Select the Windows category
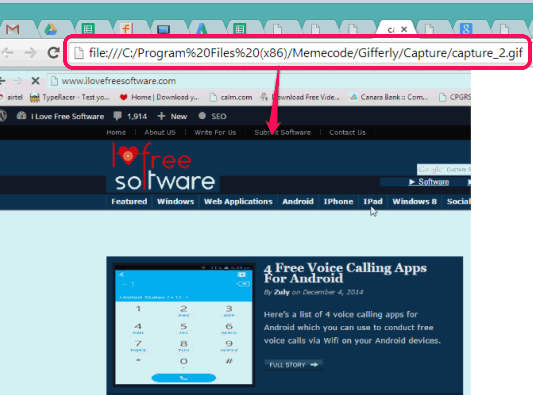This screenshot has width=533, height=395. (175, 202)
